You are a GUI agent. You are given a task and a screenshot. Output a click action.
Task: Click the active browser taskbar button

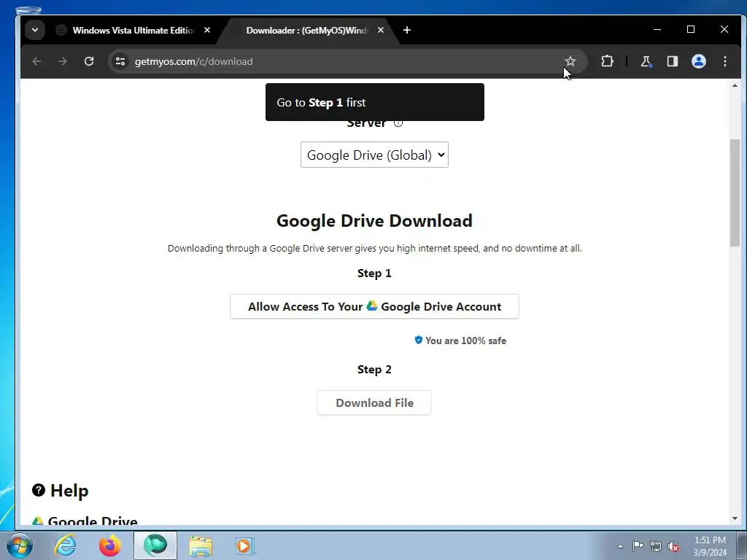coord(155,545)
